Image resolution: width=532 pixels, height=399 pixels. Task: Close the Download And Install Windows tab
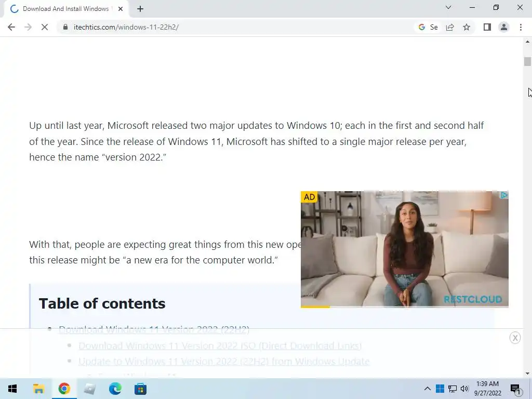tap(121, 9)
